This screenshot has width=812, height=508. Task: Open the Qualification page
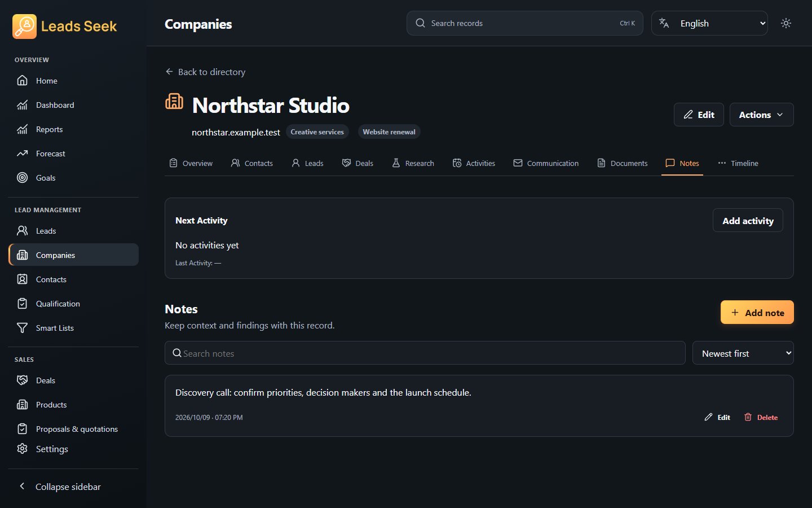coord(73,304)
